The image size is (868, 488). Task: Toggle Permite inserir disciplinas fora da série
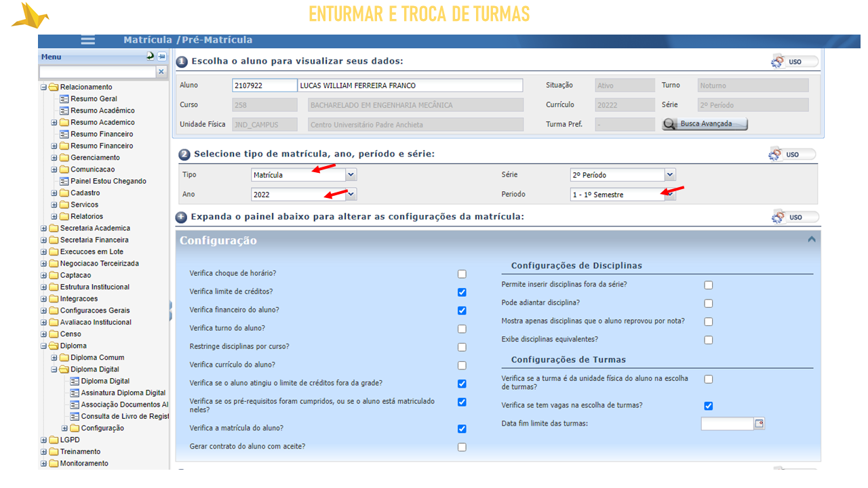tap(709, 285)
